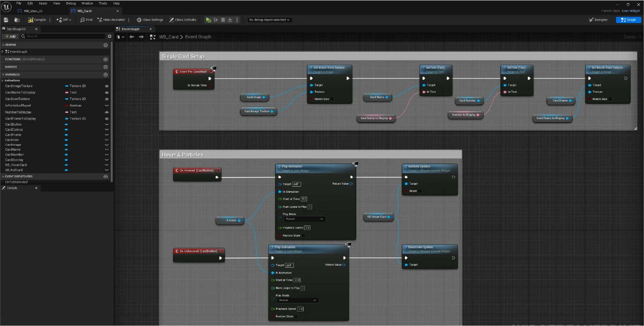
Task: Open Class Settings from the toolbar
Action: click(150, 20)
